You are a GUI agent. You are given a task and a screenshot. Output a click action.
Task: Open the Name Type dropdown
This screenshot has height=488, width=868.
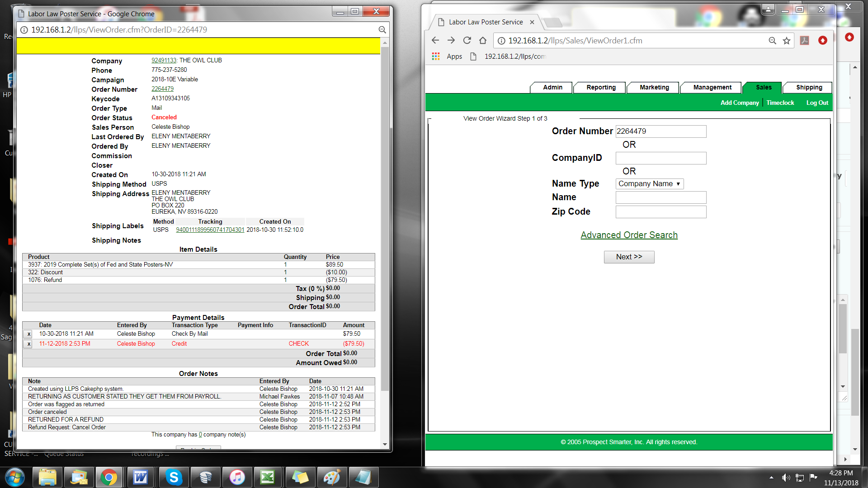pyautogui.click(x=649, y=184)
